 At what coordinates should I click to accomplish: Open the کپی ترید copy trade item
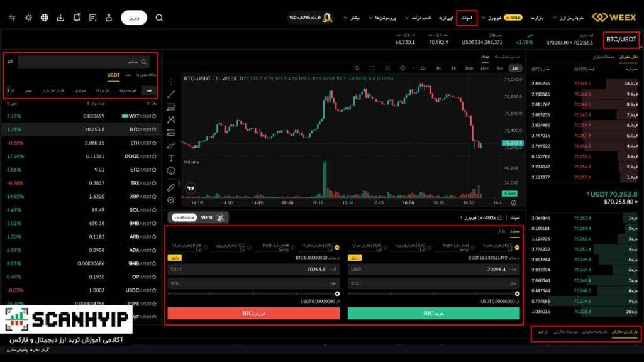(446, 18)
